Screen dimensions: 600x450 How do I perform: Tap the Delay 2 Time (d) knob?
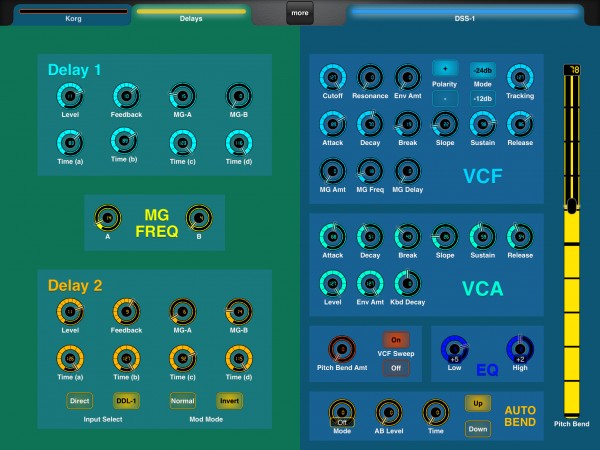coord(239,359)
